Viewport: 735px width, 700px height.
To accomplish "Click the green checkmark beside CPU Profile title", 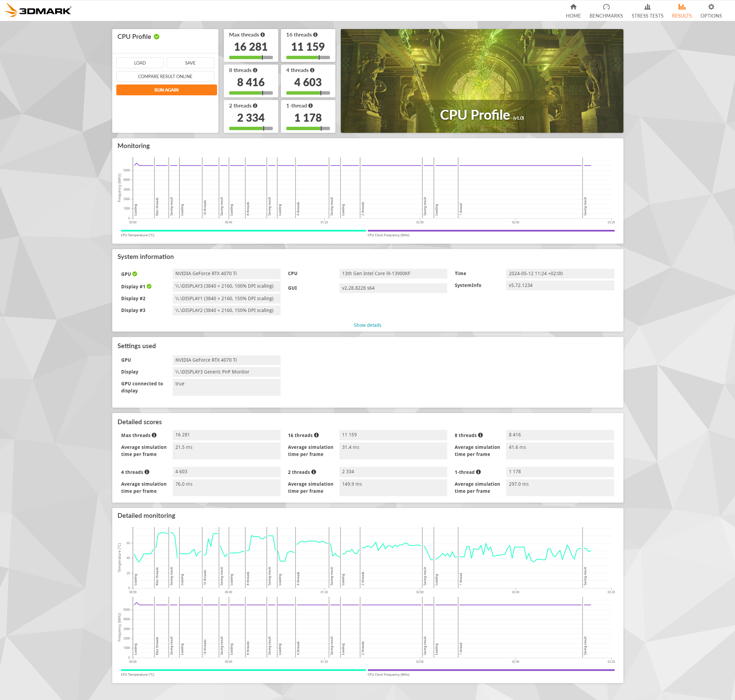I will (157, 37).
